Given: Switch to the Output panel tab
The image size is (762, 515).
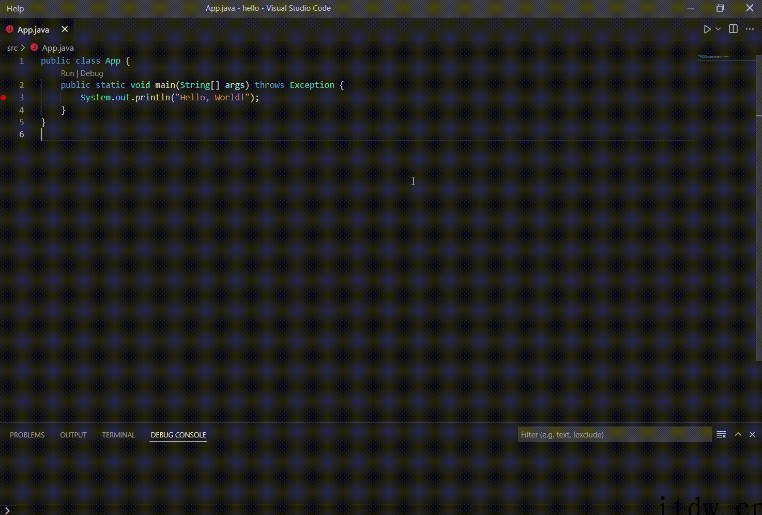Looking at the screenshot, I should tap(73, 435).
